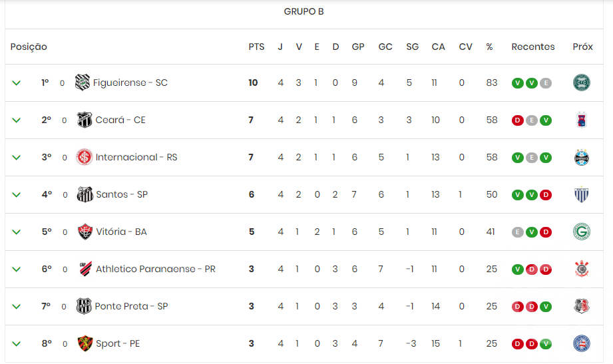Open Corinthians next-opponent badge in Athletico row

[x=582, y=269]
